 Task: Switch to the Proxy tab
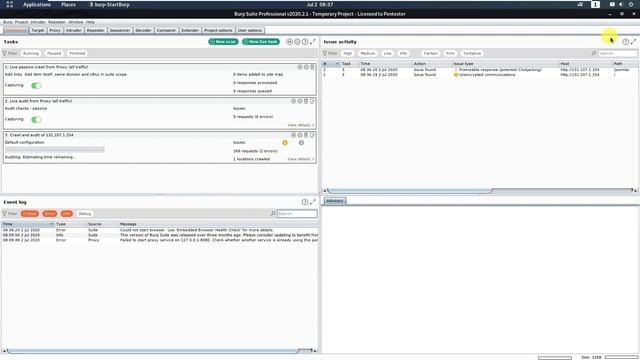click(x=55, y=30)
